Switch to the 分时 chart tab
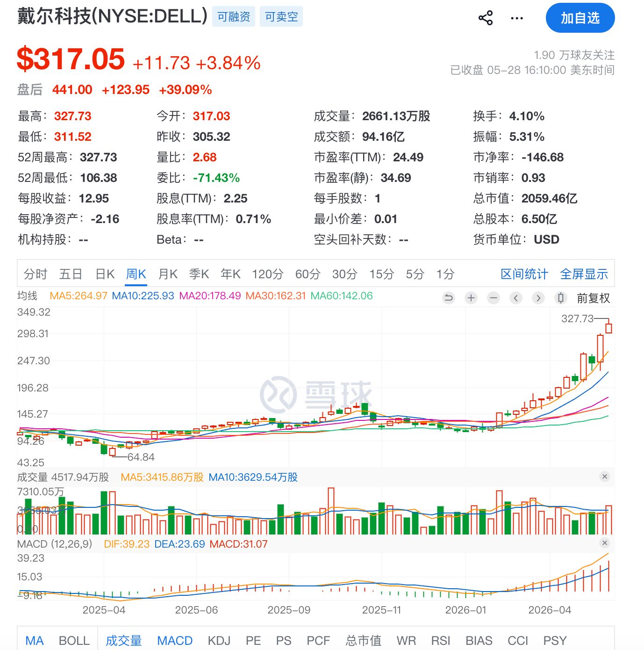Screen dimensions: 644x650 point(36,274)
